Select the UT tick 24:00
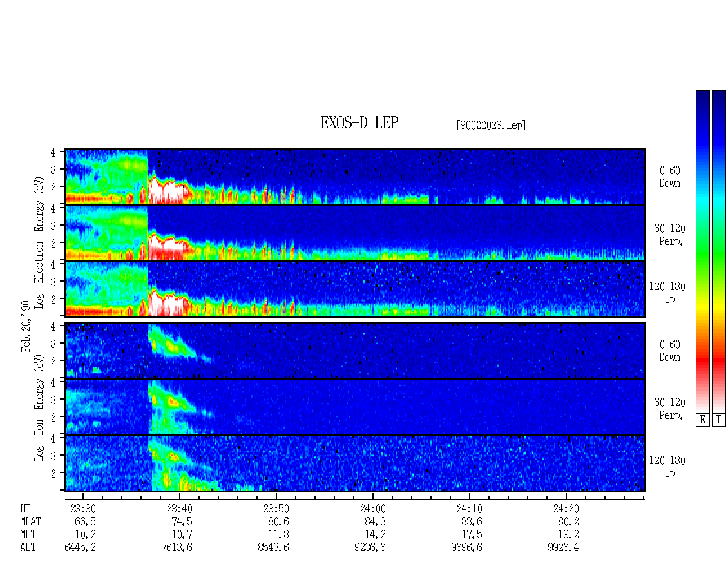728x564 pixels. point(373,509)
